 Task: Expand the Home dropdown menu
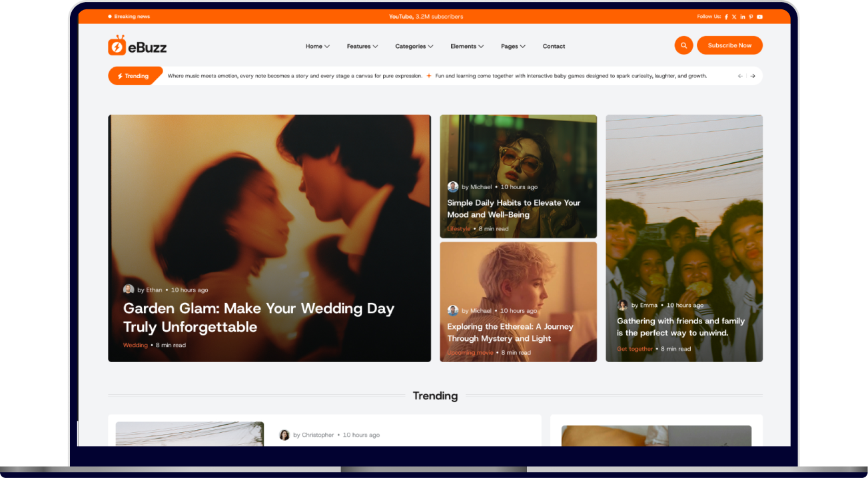(317, 47)
